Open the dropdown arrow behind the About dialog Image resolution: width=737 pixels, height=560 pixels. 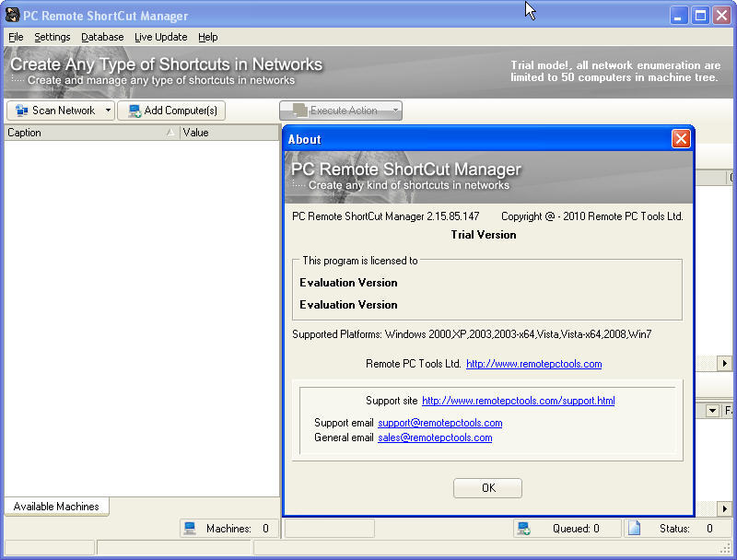click(x=712, y=411)
